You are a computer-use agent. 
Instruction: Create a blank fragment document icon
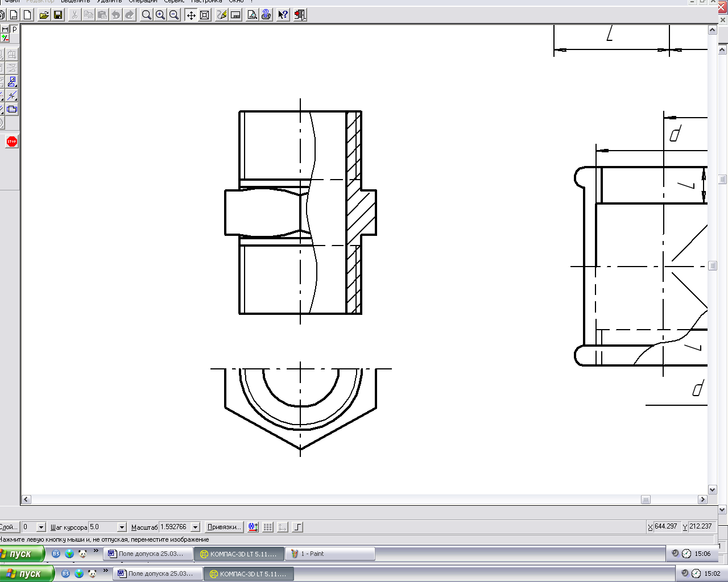[27, 15]
